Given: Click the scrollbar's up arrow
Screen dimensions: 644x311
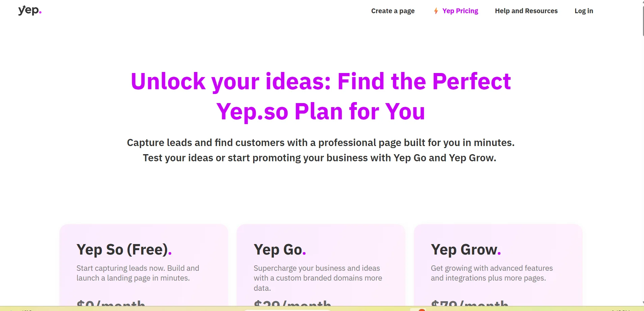Looking at the screenshot, I should [x=643, y=1].
